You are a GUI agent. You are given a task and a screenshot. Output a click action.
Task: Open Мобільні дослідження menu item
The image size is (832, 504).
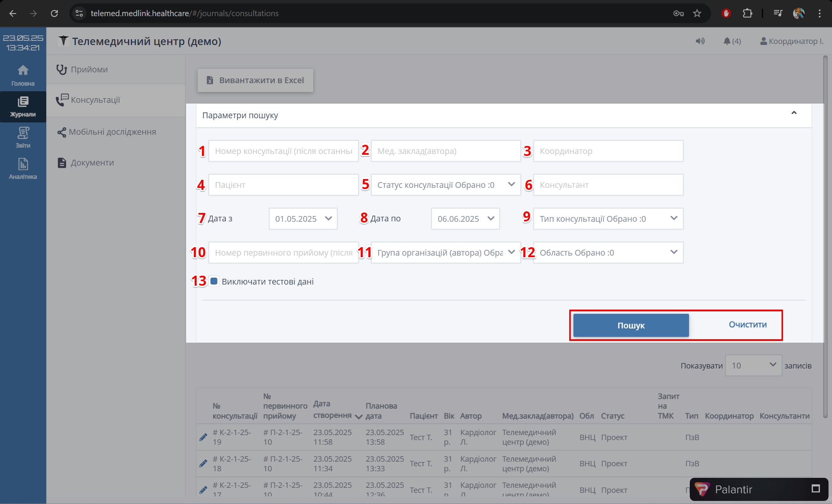(112, 132)
